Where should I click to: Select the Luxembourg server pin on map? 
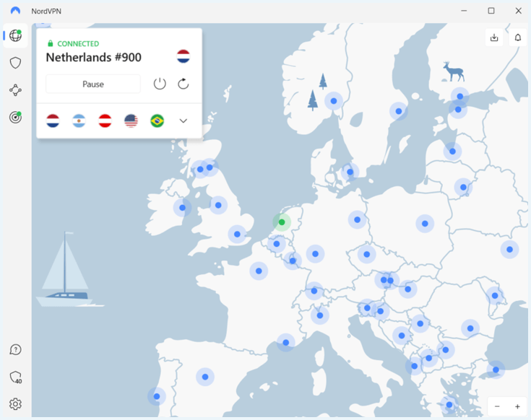click(x=293, y=261)
